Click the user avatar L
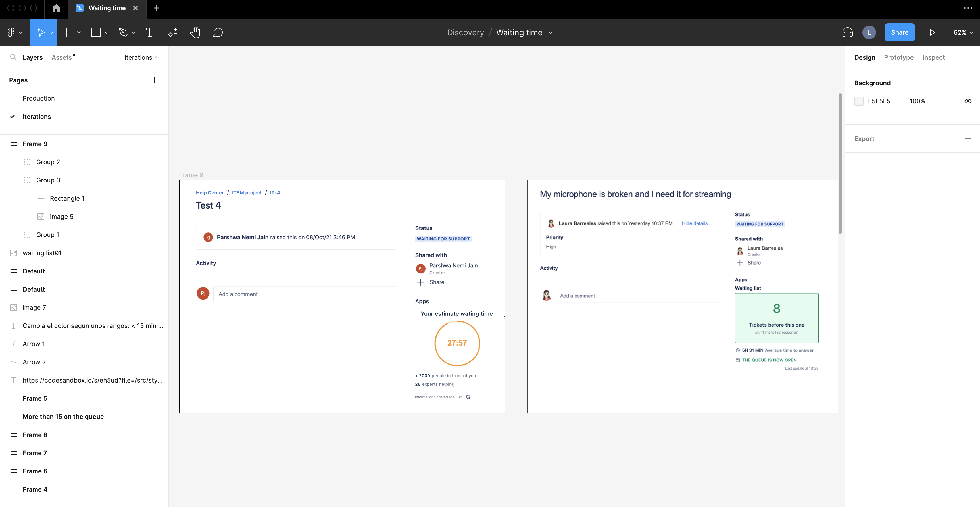 coord(869,32)
